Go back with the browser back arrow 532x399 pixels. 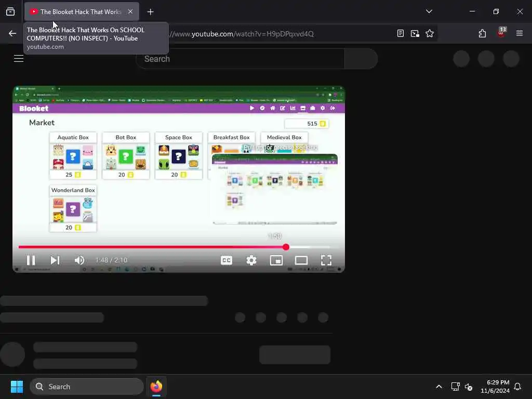coord(12,33)
